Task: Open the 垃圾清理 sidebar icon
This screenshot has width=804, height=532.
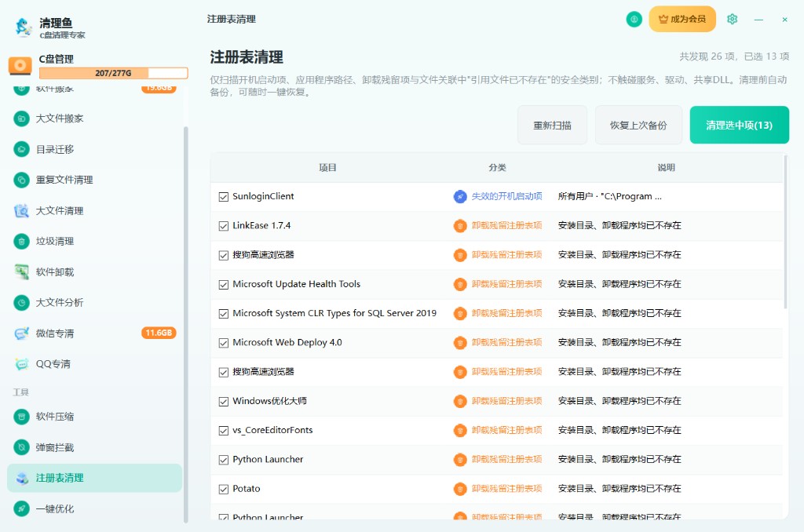Action: point(21,241)
